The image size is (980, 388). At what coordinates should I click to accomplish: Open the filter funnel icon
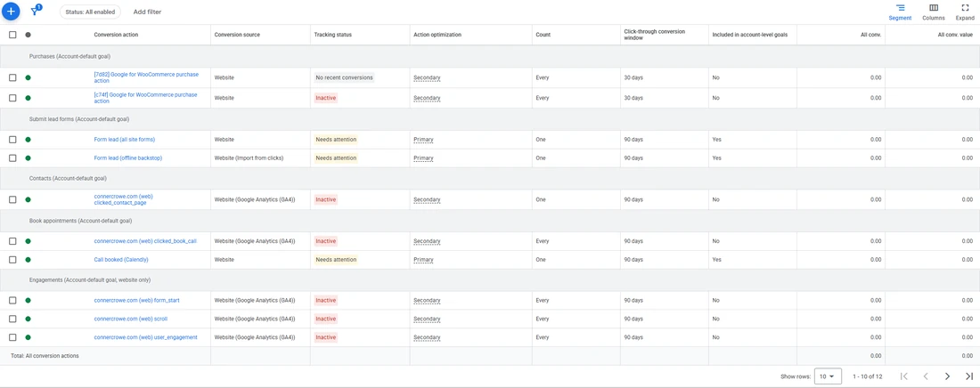pyautogui.click(x=35, y=12)
